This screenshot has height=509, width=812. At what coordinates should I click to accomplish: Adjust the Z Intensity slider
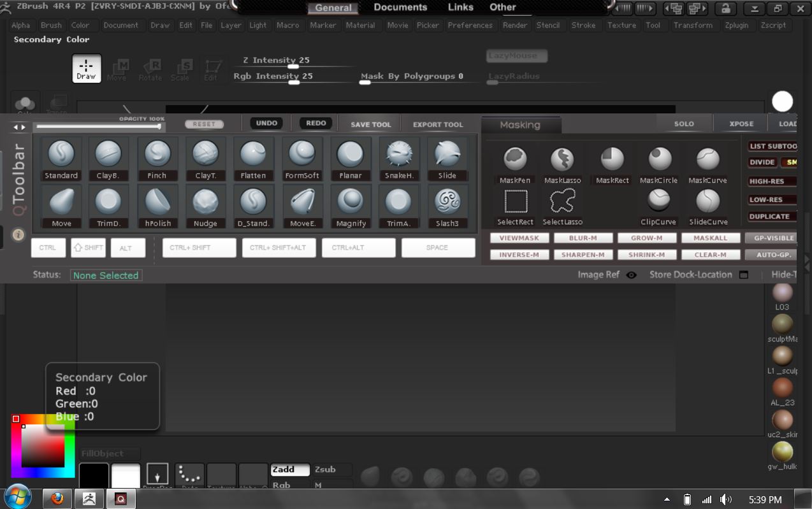coord(293,66)
